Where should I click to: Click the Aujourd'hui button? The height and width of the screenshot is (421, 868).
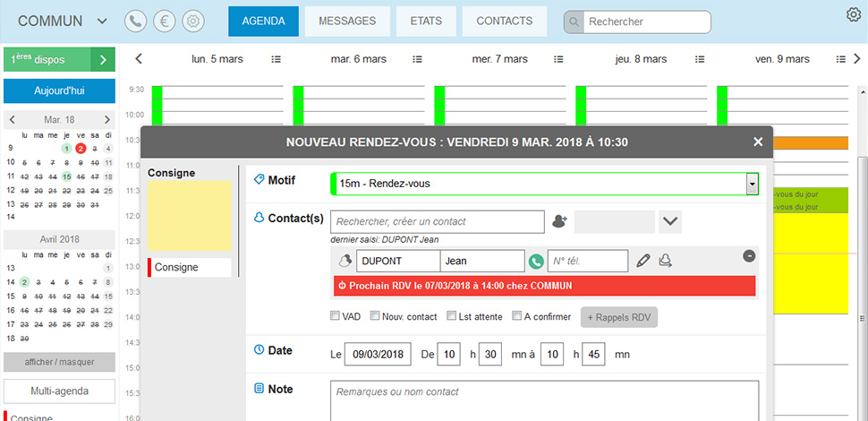click(x=59, y=90)
